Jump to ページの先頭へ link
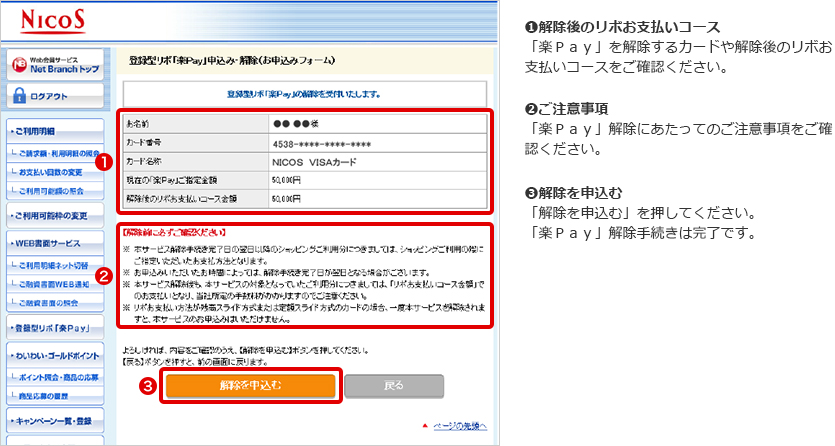The image size is (835, 446). point(460,426)
